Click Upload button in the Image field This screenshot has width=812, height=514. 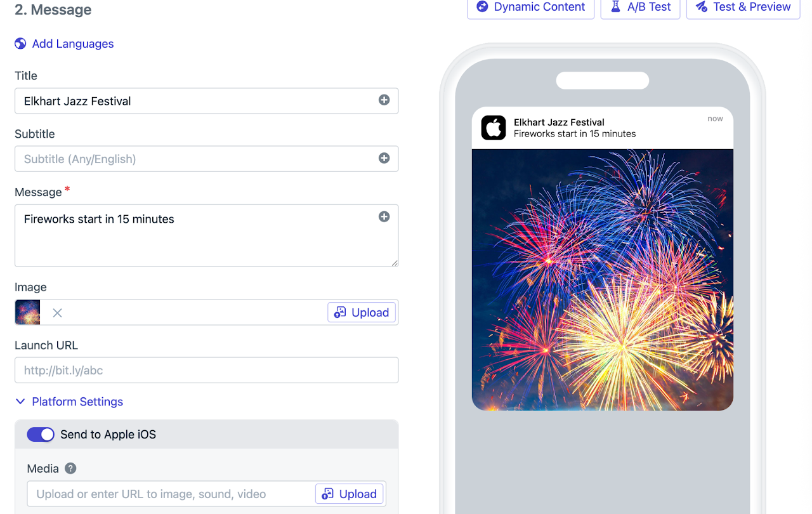coord(362,313)
